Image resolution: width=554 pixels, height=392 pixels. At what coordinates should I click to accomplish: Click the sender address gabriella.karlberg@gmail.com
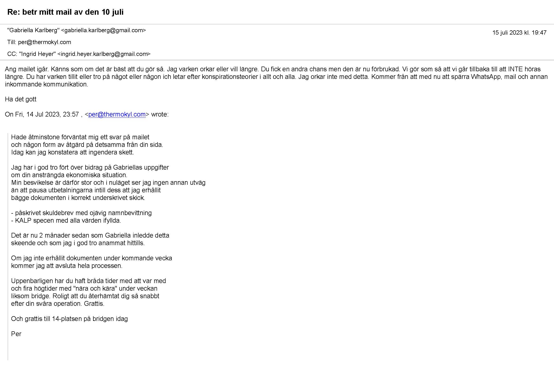click(x=104, y=30)
